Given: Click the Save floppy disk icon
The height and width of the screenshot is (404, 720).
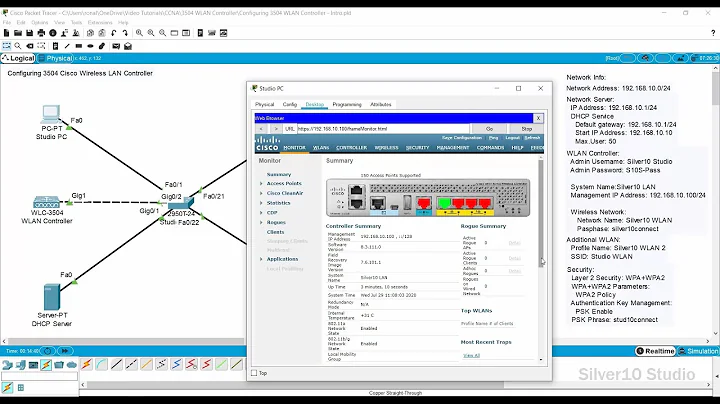Looking at the screenshot, I should tap(29, 33).
